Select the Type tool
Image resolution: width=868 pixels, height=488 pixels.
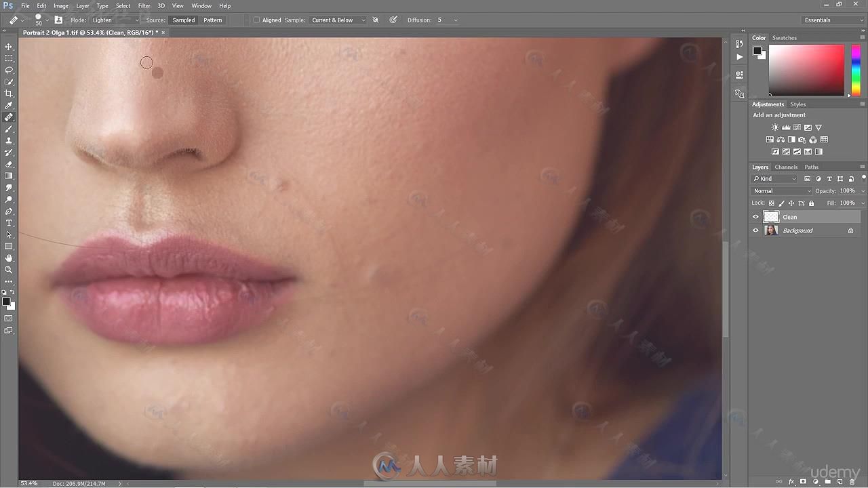pyautogui.click(x=9, y=223)
